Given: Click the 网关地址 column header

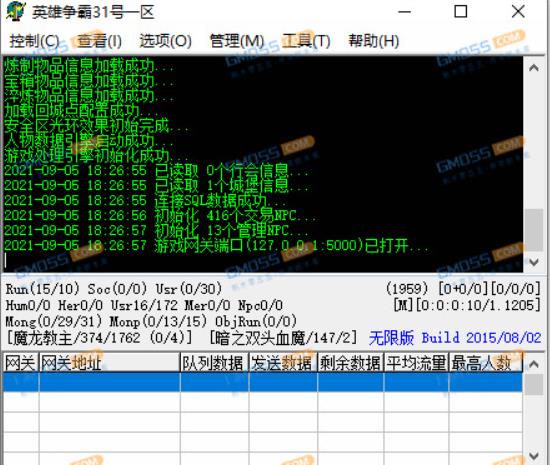Looking at the screenshot, I should click(x=109, y=363).
